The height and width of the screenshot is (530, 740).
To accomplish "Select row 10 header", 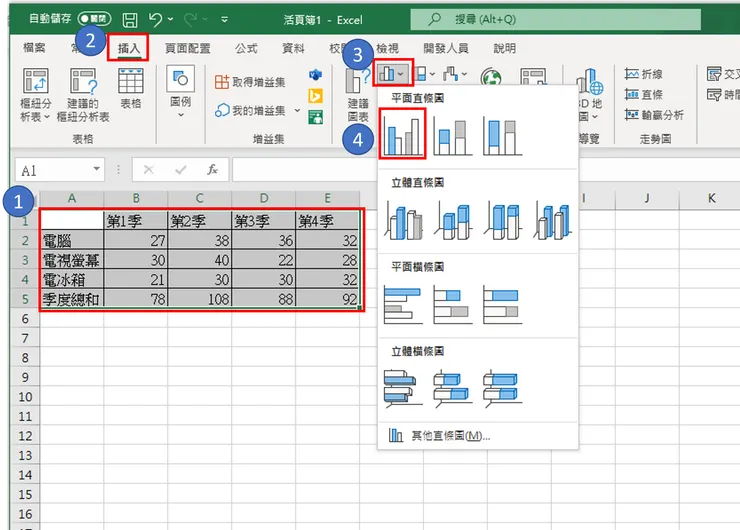I will coord(25,397).
